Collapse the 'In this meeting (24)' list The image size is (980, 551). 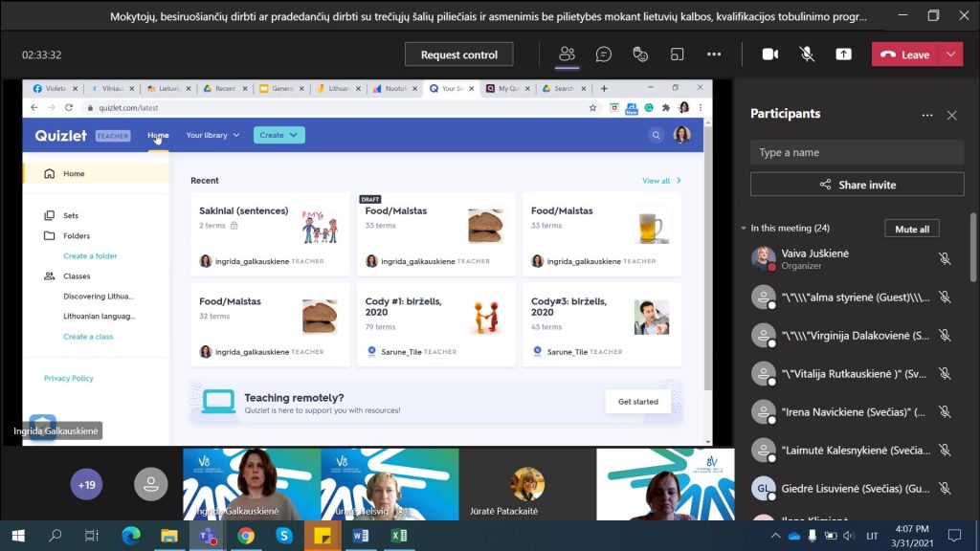click(744, 229)
